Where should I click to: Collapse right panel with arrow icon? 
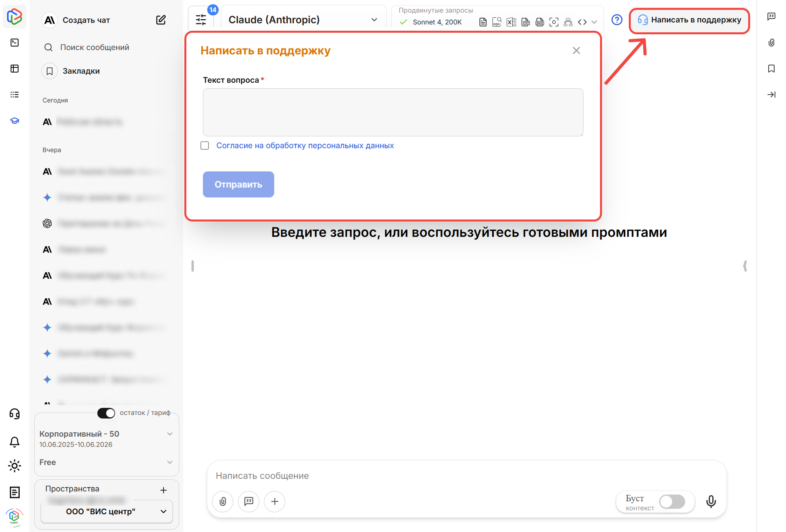pos(771,95)
